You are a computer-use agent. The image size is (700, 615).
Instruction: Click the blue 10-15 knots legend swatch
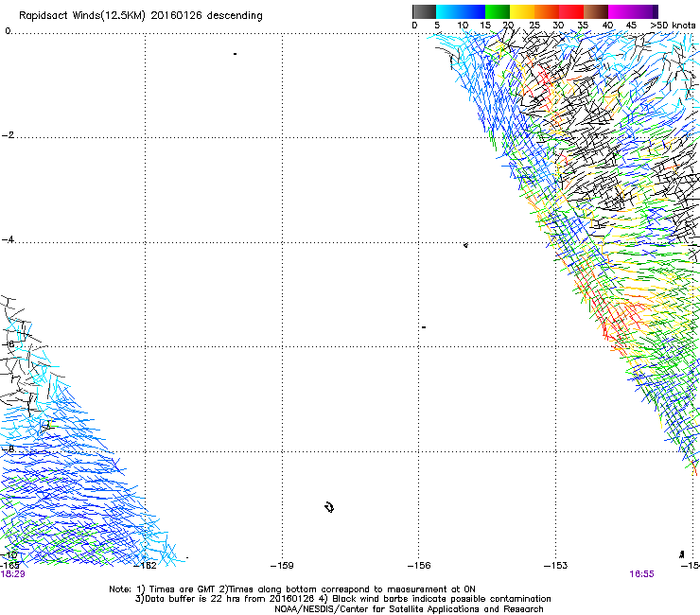(x=473, y=11)
